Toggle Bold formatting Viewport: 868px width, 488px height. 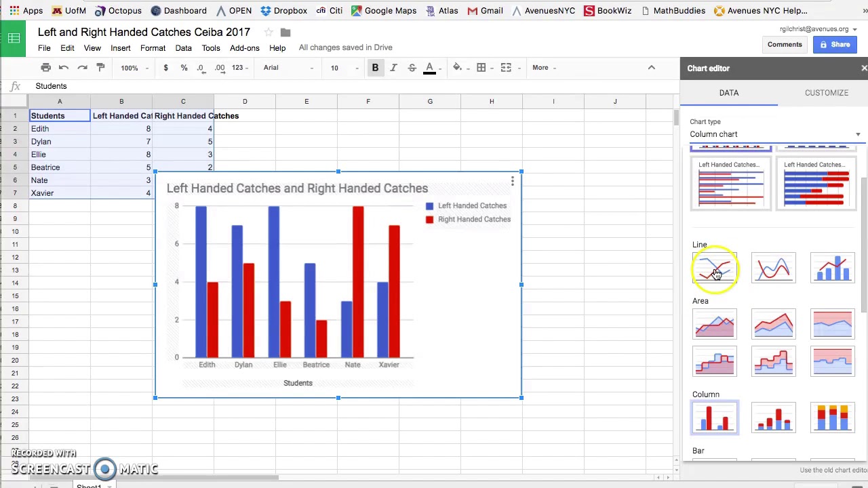(x=375, y=68)
